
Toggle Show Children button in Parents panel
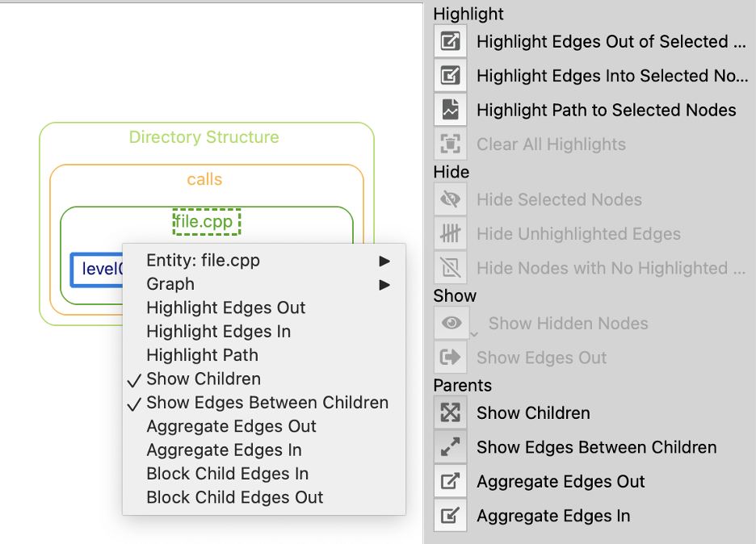(x=451, y=413)
